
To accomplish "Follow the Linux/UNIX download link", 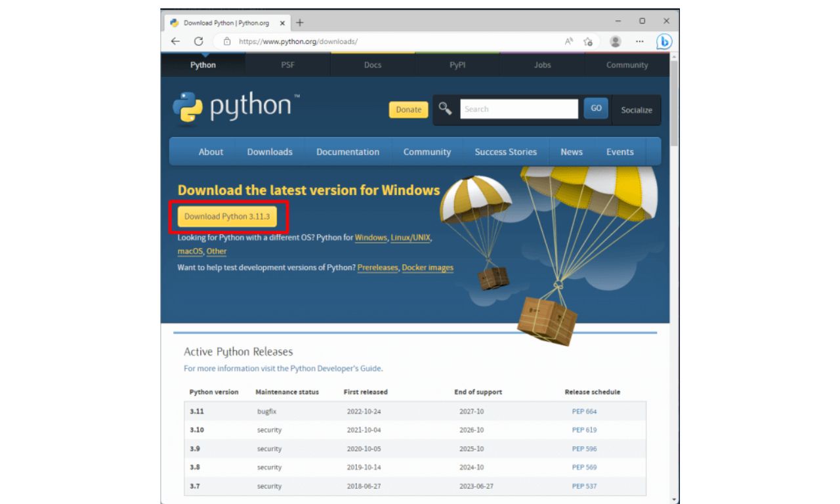I will click(x=411, y=238).
